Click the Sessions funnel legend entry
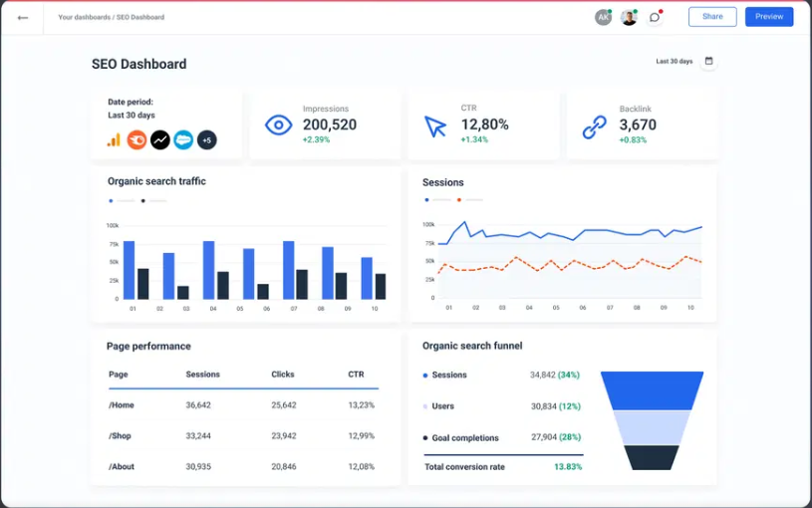The width and height of the screenshot is (812, 508). [444, 375]
